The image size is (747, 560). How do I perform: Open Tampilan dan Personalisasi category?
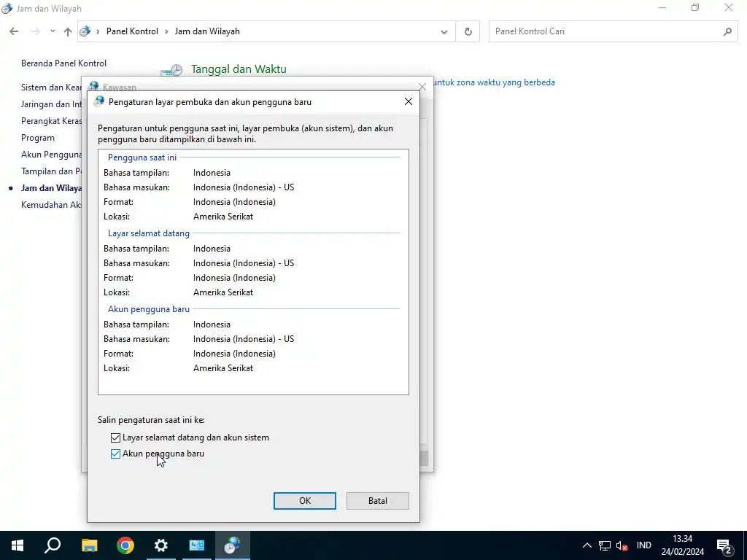point(52,171)
